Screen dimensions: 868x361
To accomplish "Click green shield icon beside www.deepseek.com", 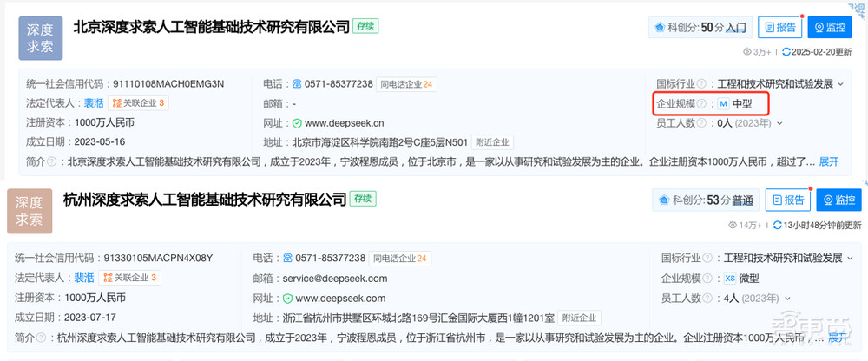I will pyautogui.click(x=287, y=299).
